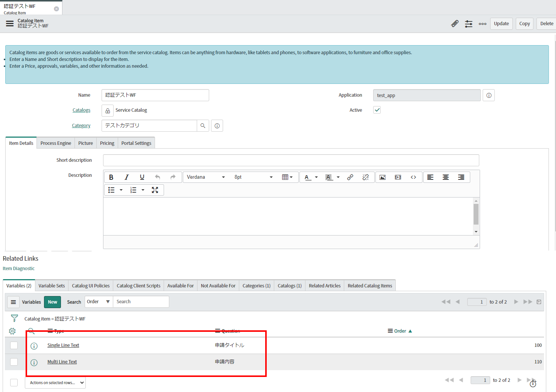Align Description text right
556x392 pixels.
coord(461,177)
